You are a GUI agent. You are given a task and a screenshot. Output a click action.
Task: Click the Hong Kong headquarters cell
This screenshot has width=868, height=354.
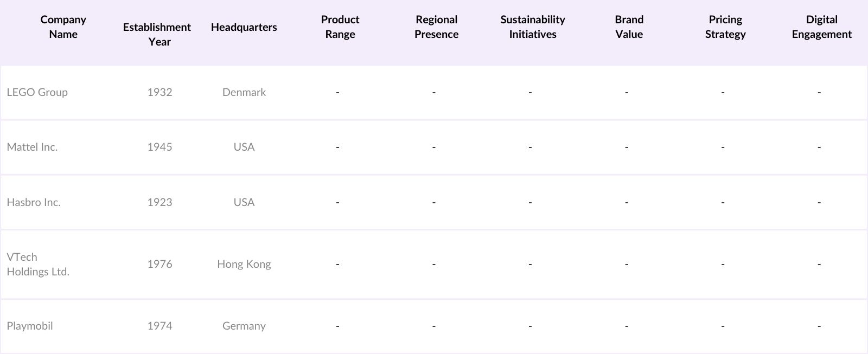[244, 264]
